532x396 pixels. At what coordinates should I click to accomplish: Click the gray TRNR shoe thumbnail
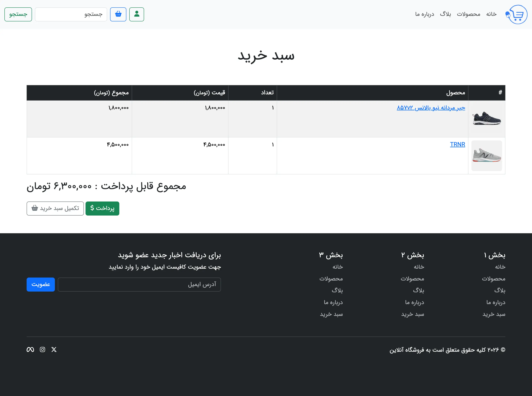pyautogui.click(x=486, y=156)
